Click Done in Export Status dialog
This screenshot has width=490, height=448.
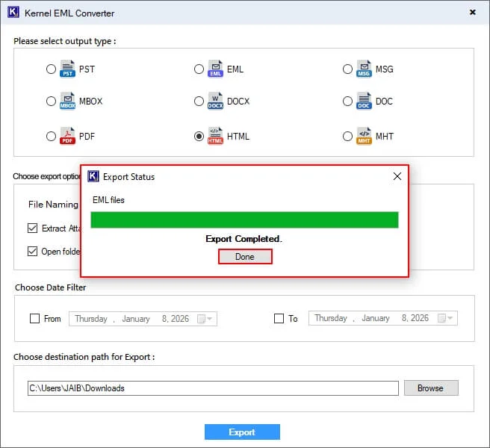pyautogui.click(x=245, y=257)
